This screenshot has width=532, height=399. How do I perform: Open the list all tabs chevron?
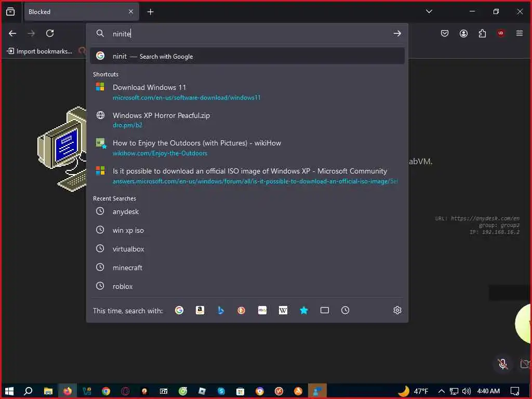[x=429, y=11]
